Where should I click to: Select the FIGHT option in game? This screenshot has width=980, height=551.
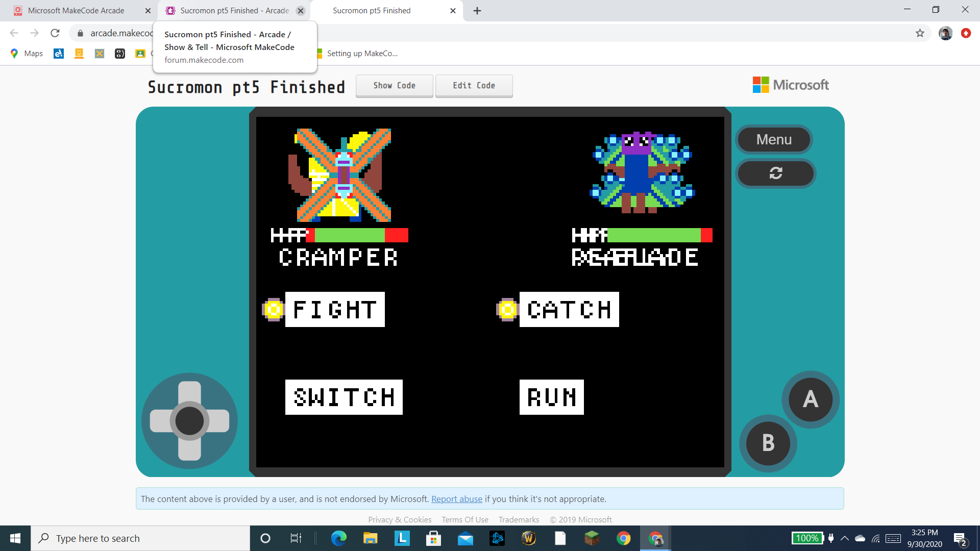point(335,310)
